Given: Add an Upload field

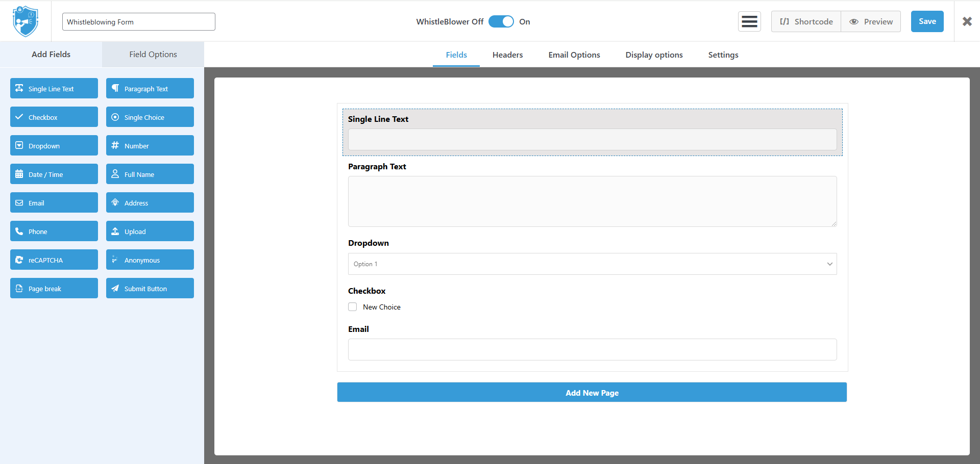Looking at the screenshot, I should 150,231.
